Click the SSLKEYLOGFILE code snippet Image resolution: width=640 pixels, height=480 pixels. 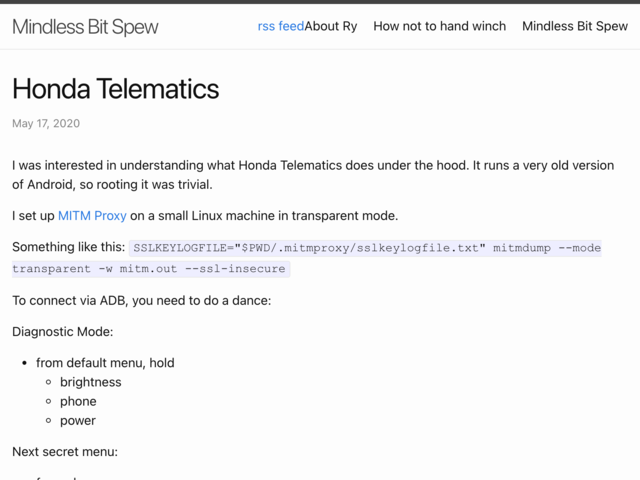point(365,248)
